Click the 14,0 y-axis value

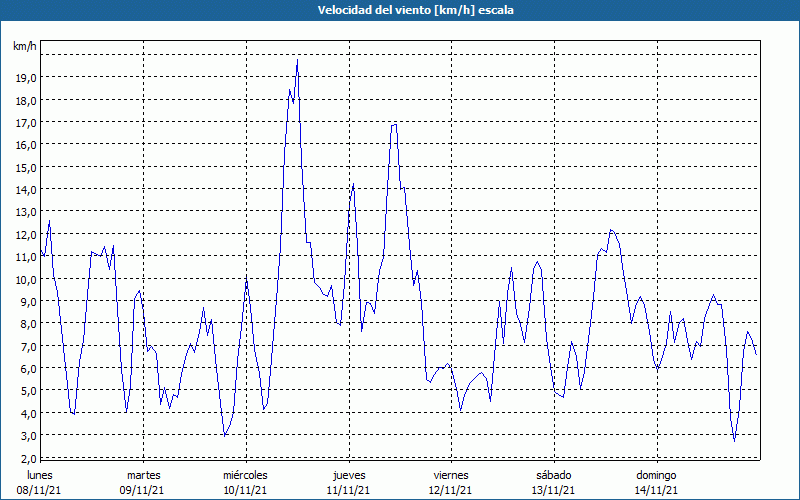coord(26,190)
